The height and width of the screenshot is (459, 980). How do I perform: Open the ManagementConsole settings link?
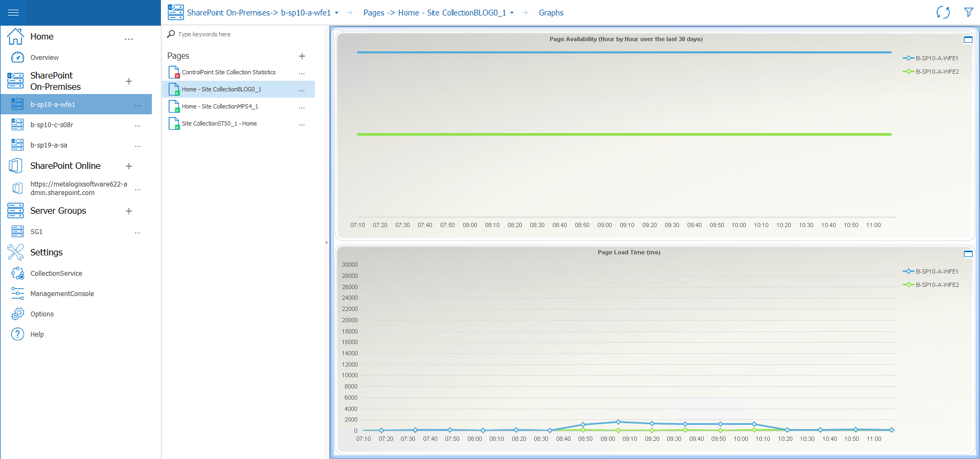point(62,294)
